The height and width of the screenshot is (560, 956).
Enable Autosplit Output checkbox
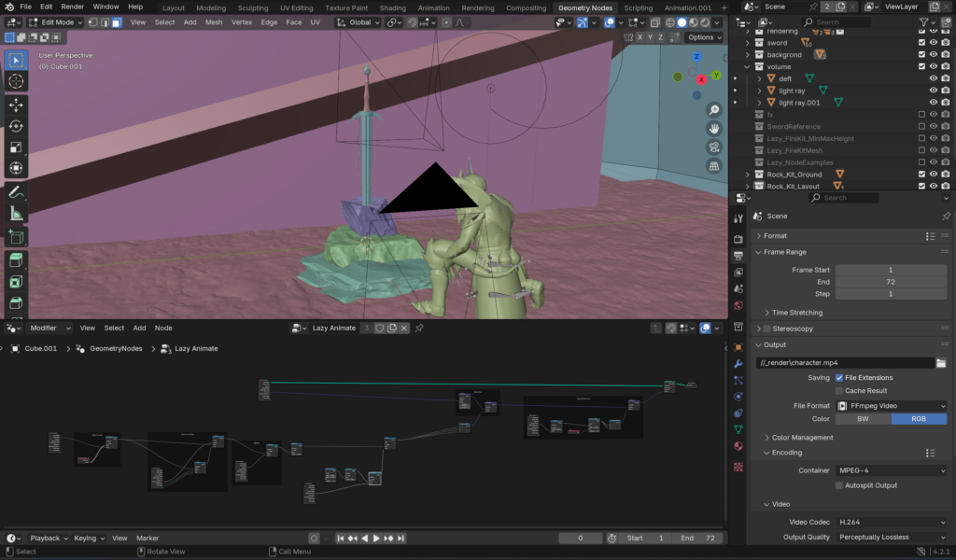(839, 485)
